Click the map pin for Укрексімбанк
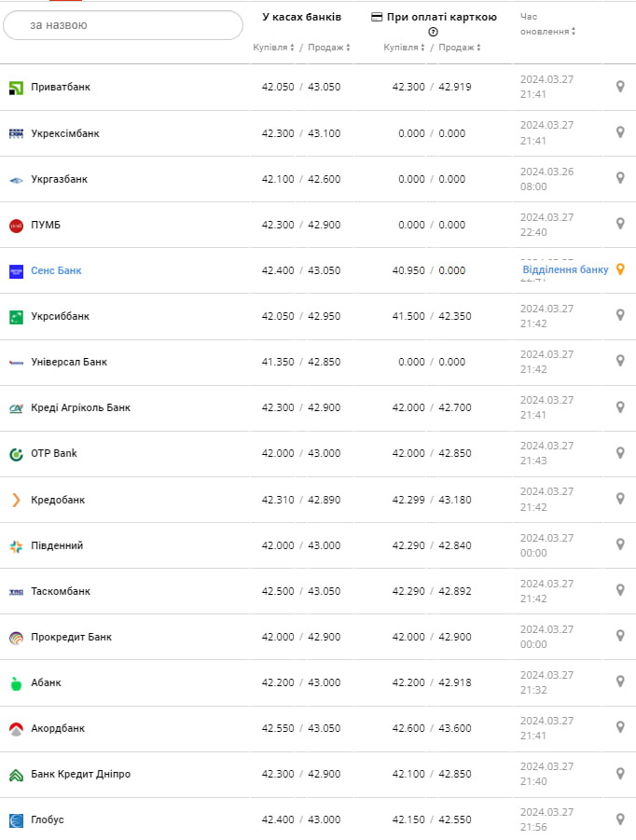 620,132
